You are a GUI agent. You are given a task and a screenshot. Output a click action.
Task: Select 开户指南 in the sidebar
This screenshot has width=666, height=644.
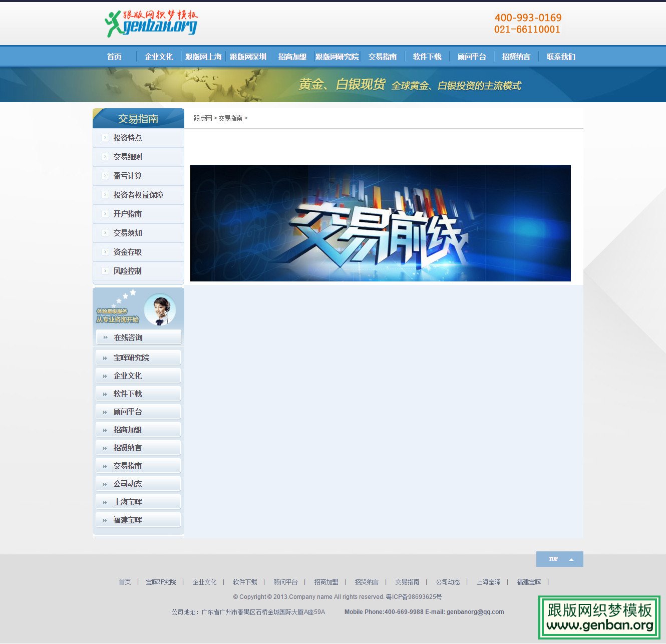click(x=128, y=214)
